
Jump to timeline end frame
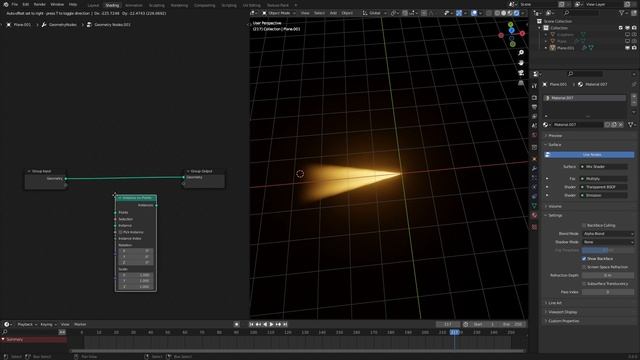tap(285, 324)
